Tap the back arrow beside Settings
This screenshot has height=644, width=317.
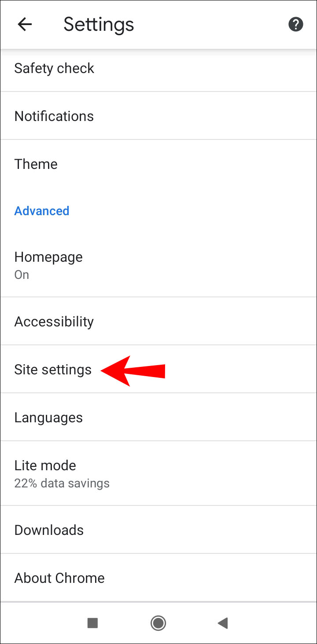[x=25, y=24]
